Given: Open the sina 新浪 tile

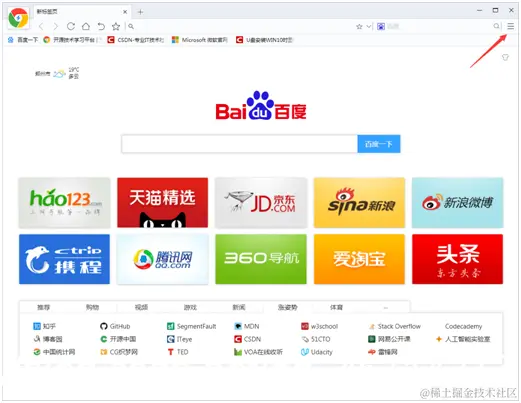Looking at the screenshot, I should [x=359, y=203].
